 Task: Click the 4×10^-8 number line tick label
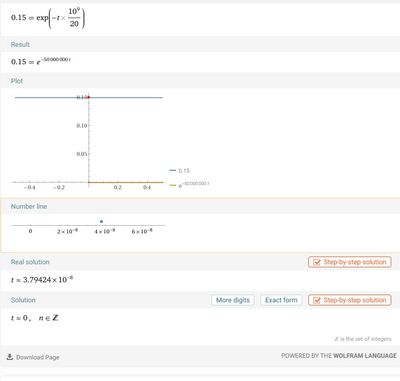coord(105,231)
